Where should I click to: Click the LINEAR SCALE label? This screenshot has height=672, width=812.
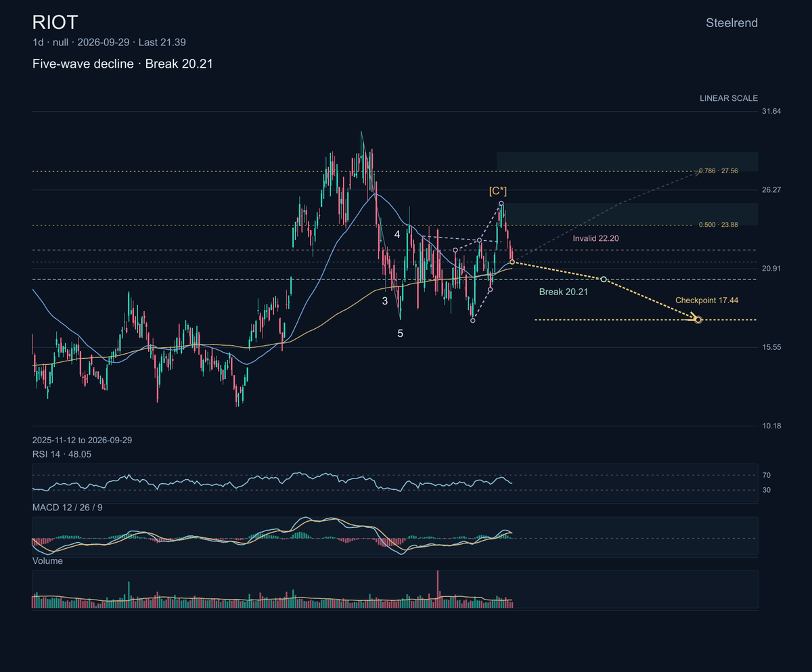pos(729,98)
